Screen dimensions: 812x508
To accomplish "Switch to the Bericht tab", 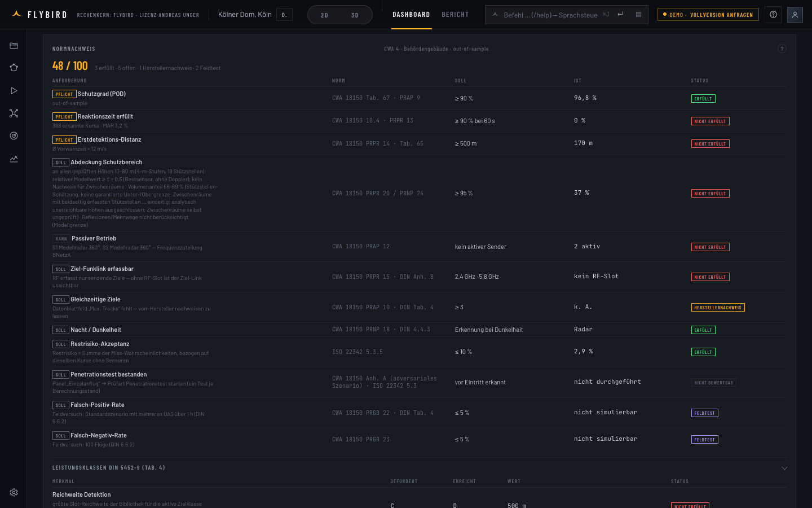I will [x=455, y=15].
